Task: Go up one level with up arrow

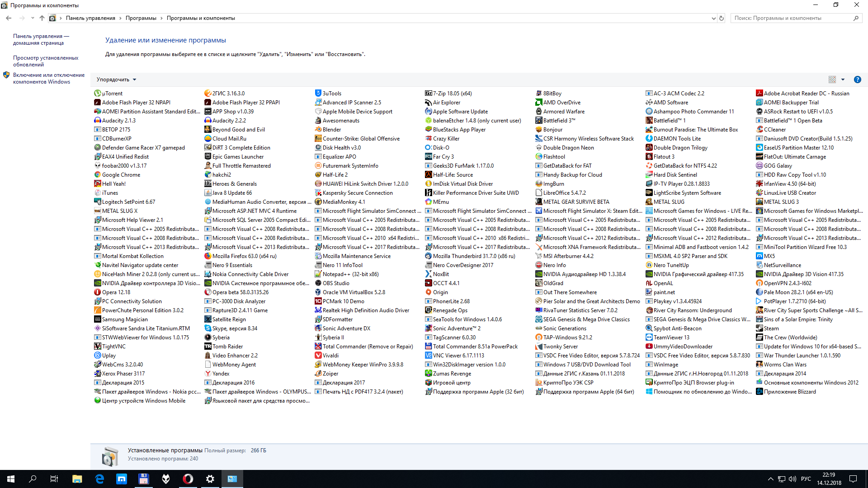Action: (42, 18)
